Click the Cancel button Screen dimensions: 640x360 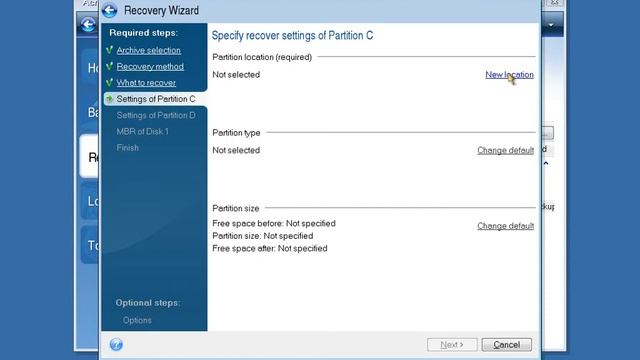pyautogui.click(x=507, y=345)
